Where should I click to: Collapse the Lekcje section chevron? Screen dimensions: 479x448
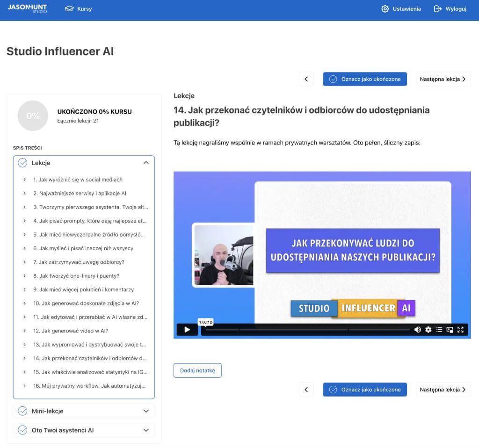coord(146,163)
